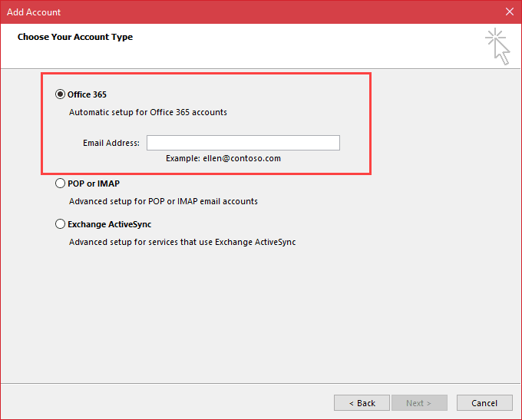Click 'Automatic setup for Office 365 accounts' text
The height and width of the screenshot is (420, 522).
(148, 112)
